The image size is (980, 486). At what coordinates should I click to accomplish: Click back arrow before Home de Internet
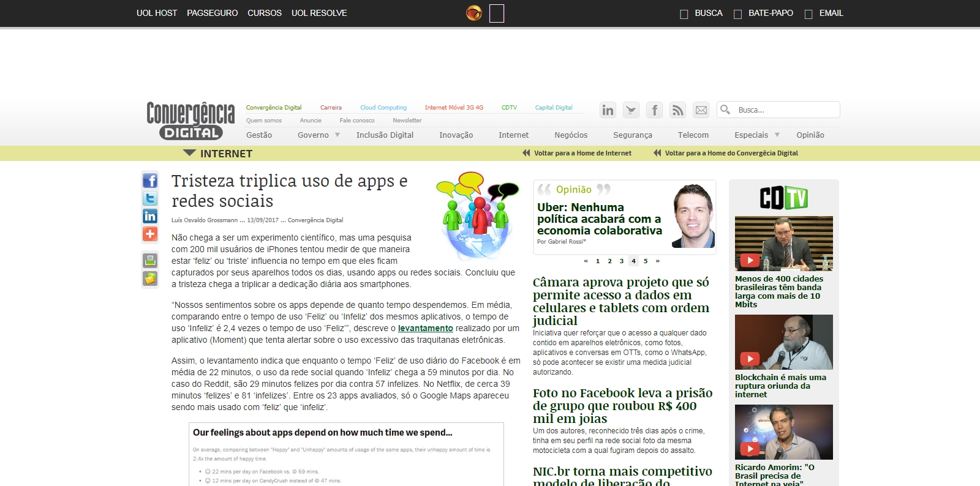point(526,153)
